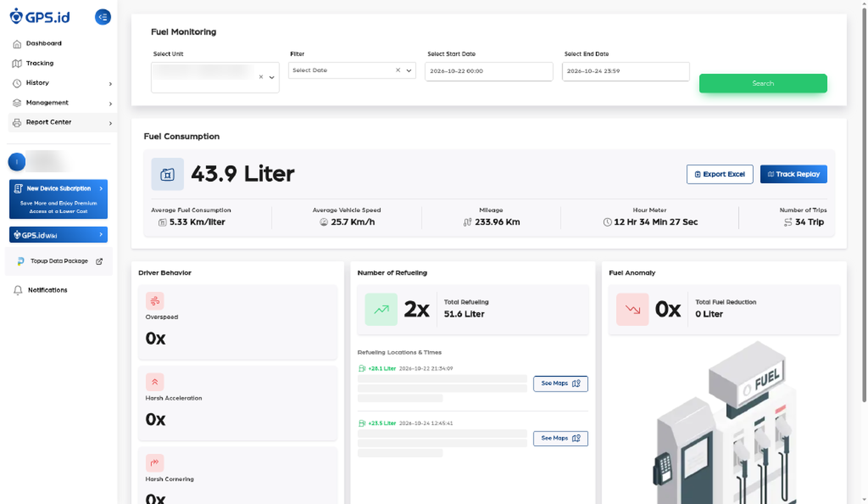Open the Select Unit dropdown arrow
Viewport: 868px width, 504px height.
[x=272, y=77]
